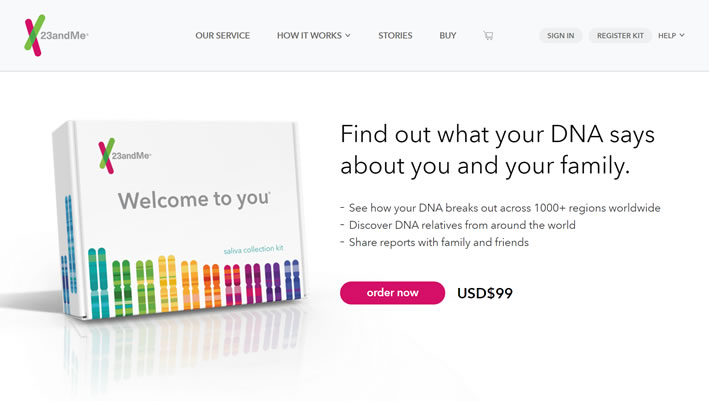Click the Register Kit button
Screen dimensions: 709x401
click(x=620, y=36)
